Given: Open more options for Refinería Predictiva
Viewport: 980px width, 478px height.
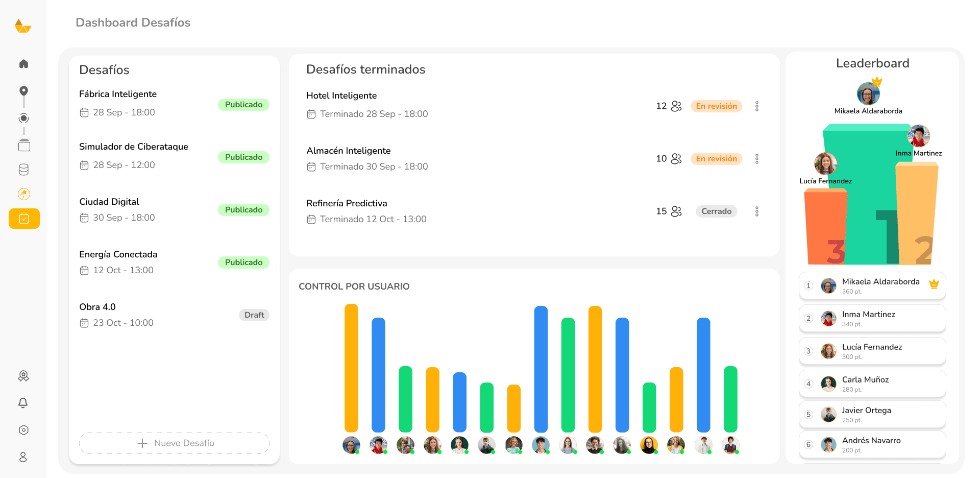Looking at the screenshot, I should tap(757, 211).
